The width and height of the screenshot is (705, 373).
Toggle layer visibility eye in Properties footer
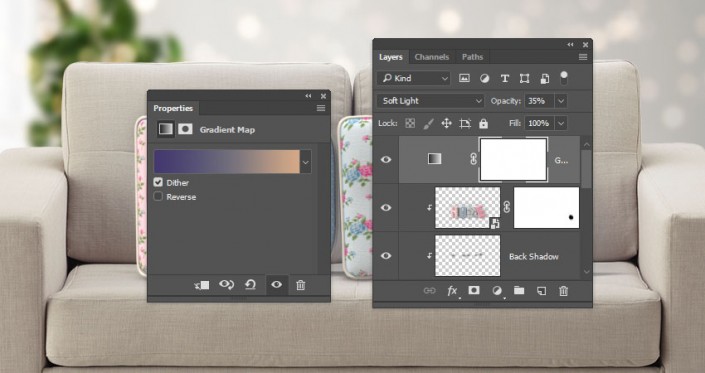click(x=277, y=284)
